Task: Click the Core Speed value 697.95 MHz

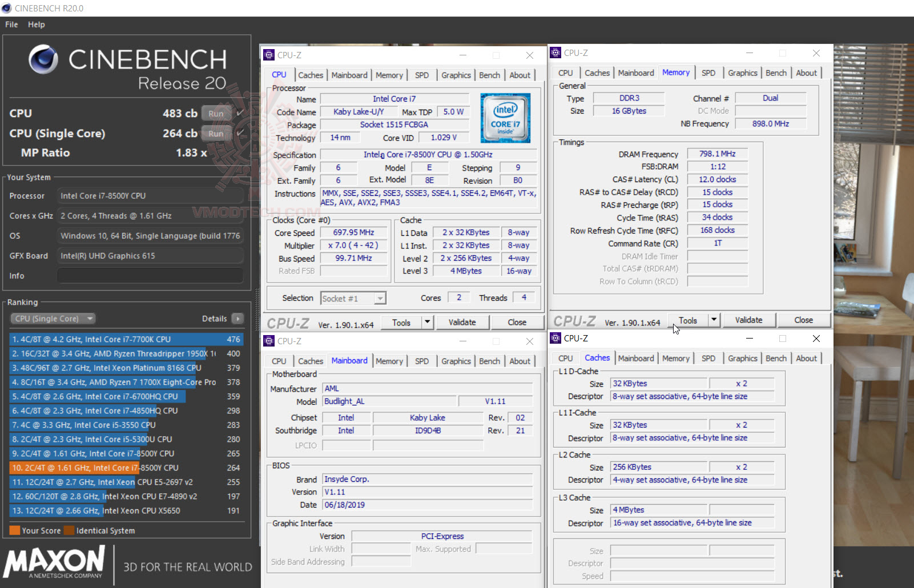Action: click(354, 232)
